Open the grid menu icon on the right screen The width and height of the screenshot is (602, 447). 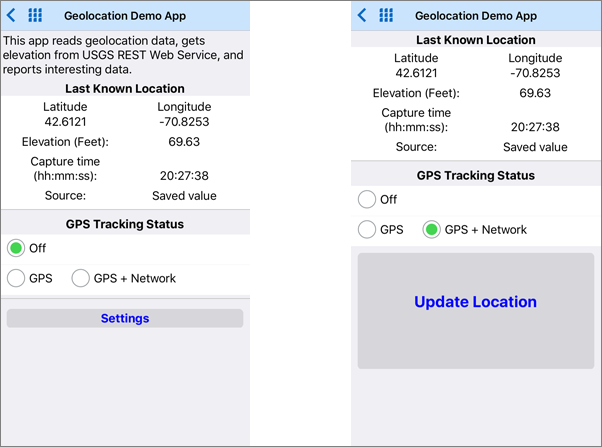coord(386,16)
